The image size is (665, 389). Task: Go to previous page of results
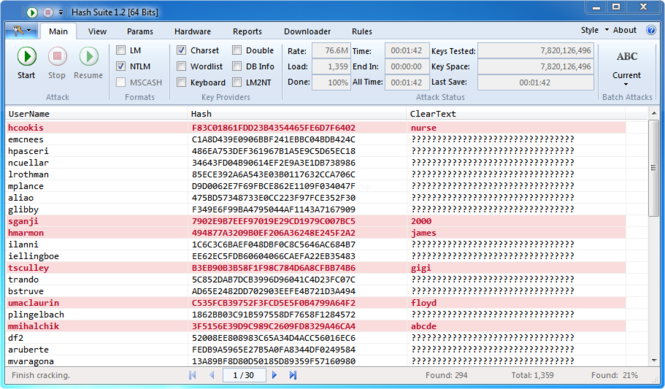212,375
